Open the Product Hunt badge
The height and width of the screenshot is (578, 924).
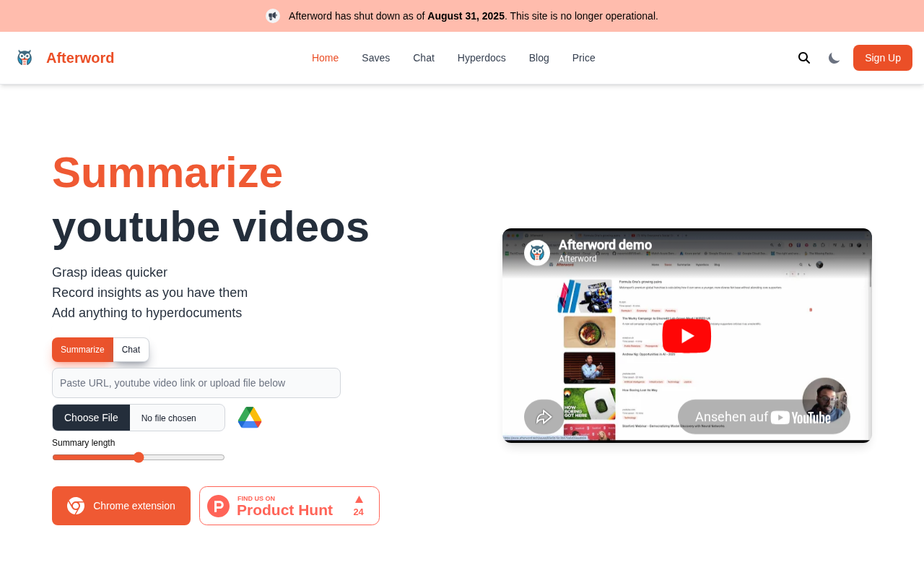tap(289, 506)
